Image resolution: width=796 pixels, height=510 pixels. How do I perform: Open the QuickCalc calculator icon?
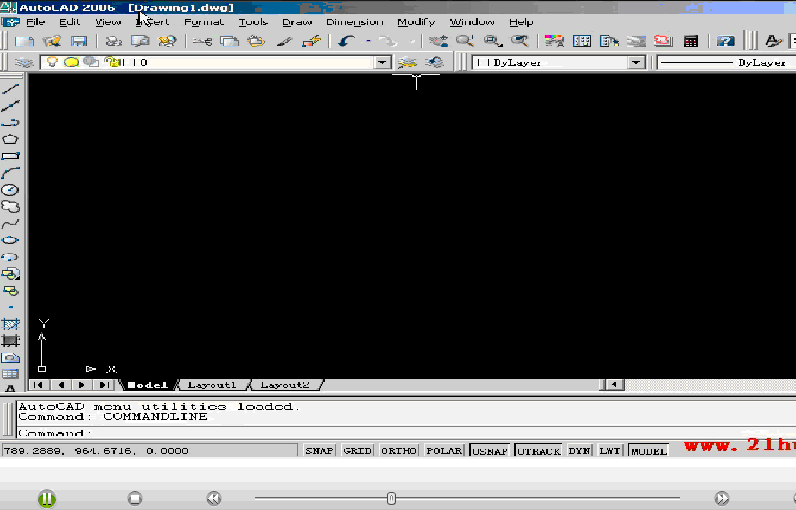(691, 42)
